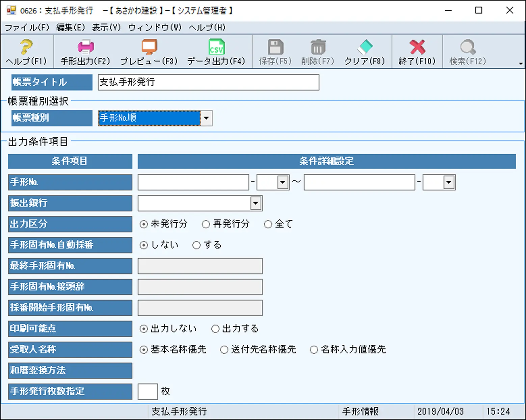The height and width of the screenshot is (420, 526).
Task: Search using the 検索(F12) magnifier icon
Action: click(468, 47)
